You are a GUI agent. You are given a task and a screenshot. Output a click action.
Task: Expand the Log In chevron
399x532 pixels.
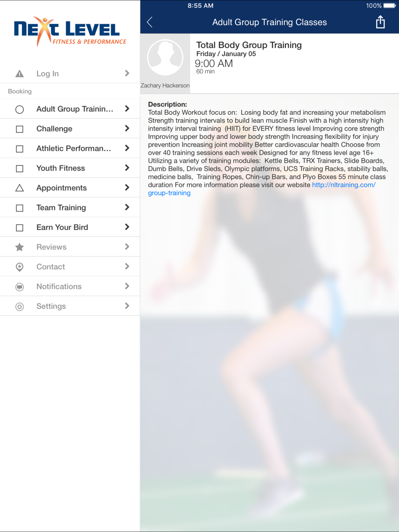click(x=127, y=73)
